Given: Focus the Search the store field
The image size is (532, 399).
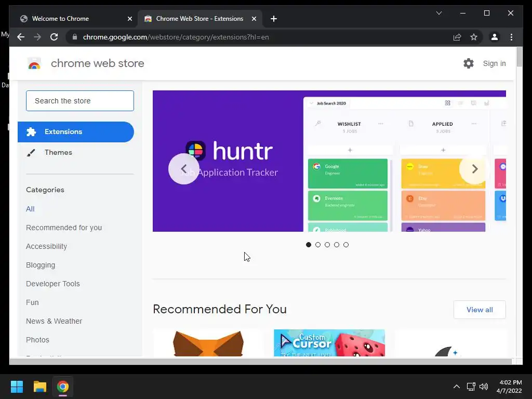Looking at the screenshot, I should (x=79, y=101).
